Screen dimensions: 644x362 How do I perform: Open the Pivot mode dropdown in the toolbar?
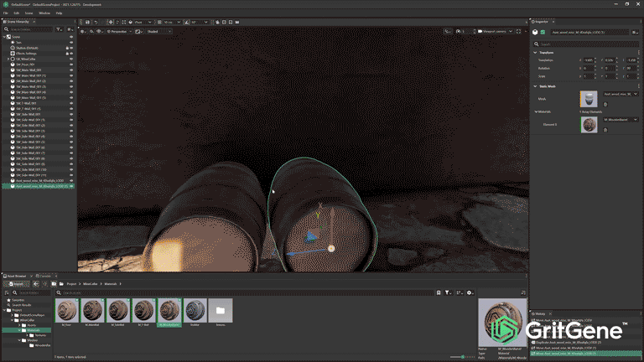click(141, 22)
